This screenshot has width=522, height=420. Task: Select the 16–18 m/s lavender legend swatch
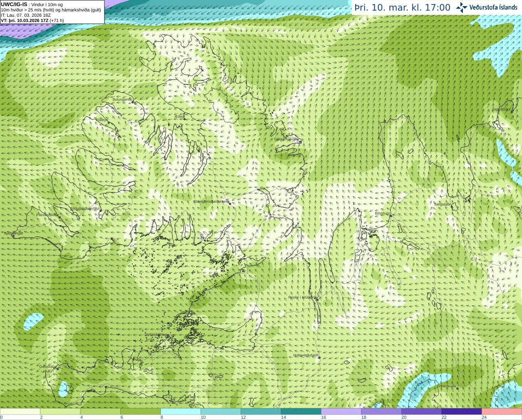pyautogui.click(x=341, y=411)
